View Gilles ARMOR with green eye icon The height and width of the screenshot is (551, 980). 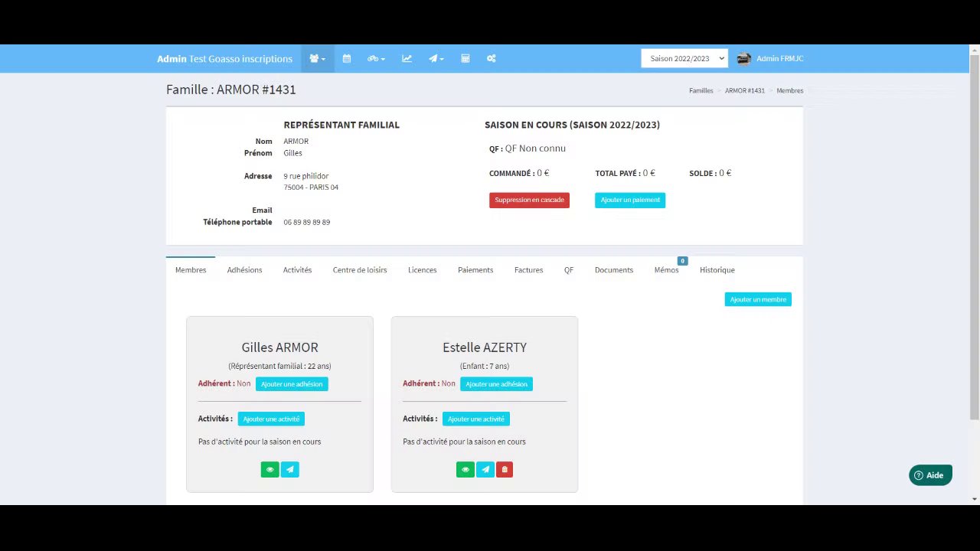pos(269,470)
